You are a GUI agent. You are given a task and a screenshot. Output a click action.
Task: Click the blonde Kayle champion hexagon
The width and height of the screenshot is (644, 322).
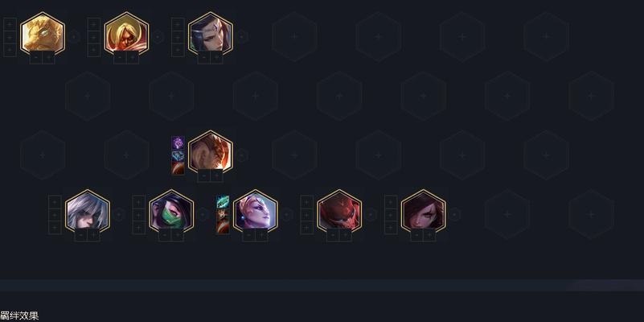pyautogui.click(x=126, y=34)
